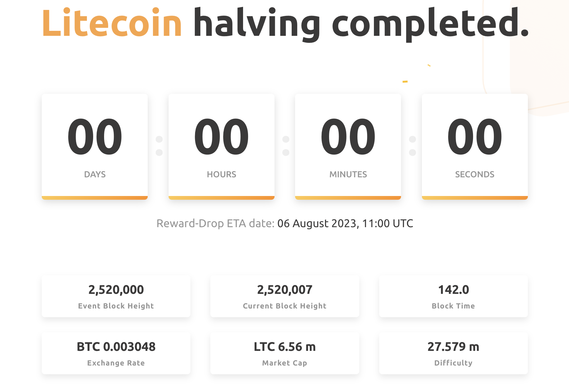Viewport: 569px width, 392px height.
Task: Select the Current Block Height stat card
Action: click(285, 296)
